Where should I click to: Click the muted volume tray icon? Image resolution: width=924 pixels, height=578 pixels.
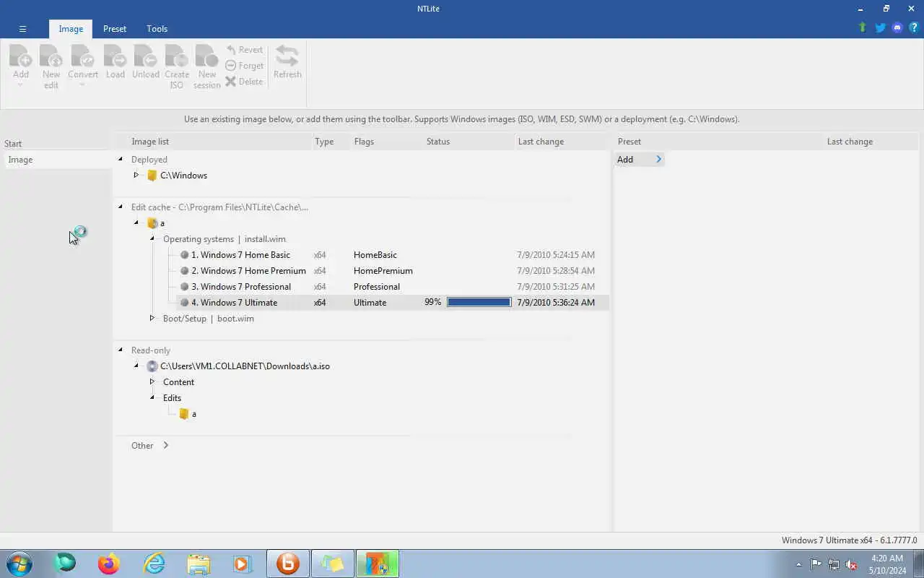click(851, 564)
